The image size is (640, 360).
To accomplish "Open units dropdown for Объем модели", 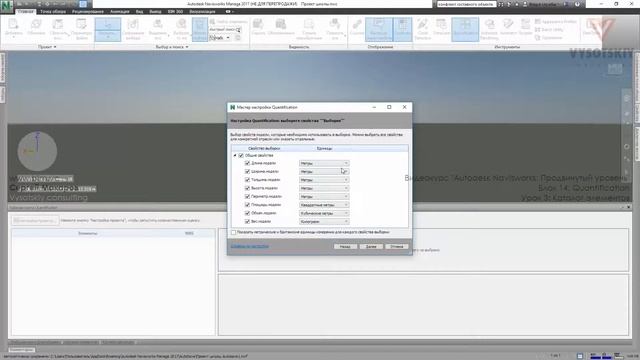I will [x=324, y=213].
